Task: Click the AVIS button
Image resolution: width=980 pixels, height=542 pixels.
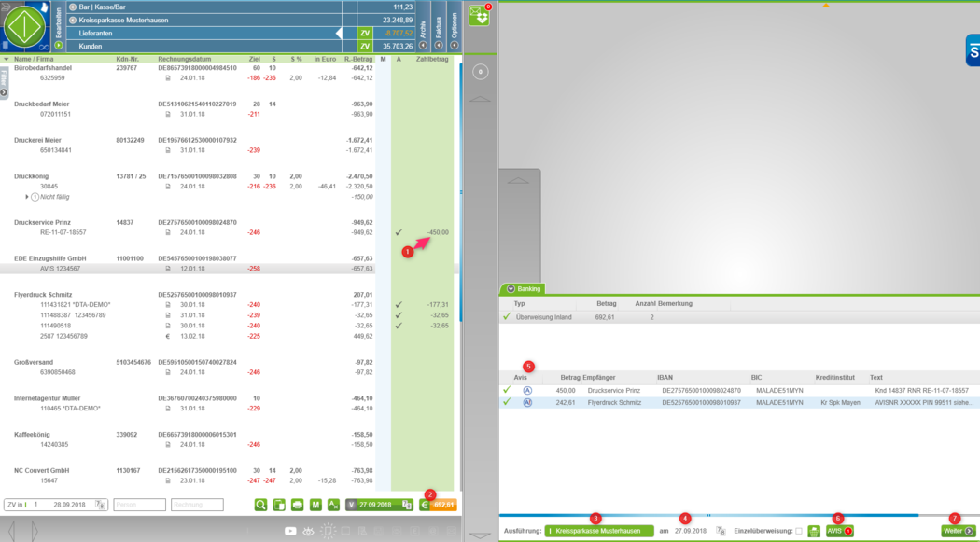Action: [x=838, y=531]
